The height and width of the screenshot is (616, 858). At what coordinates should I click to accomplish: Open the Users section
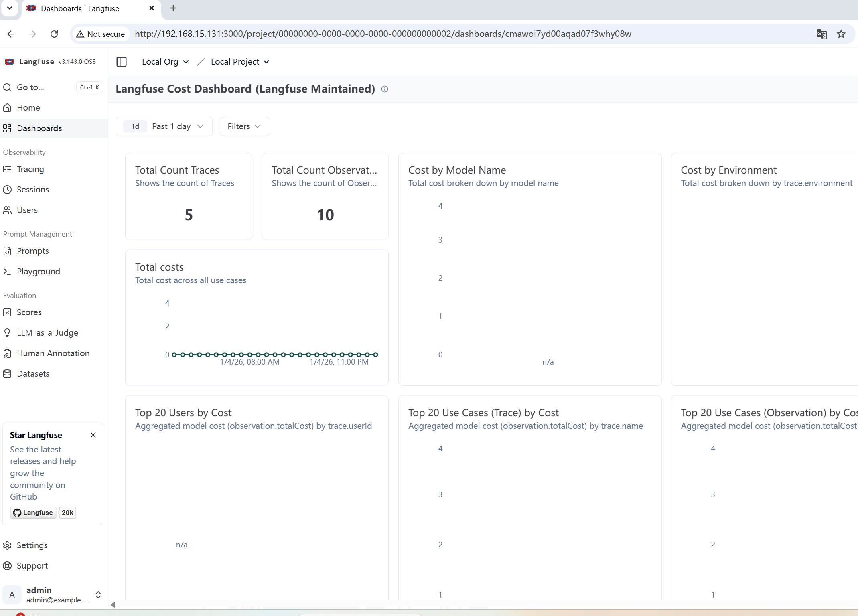tap(27, 210)
